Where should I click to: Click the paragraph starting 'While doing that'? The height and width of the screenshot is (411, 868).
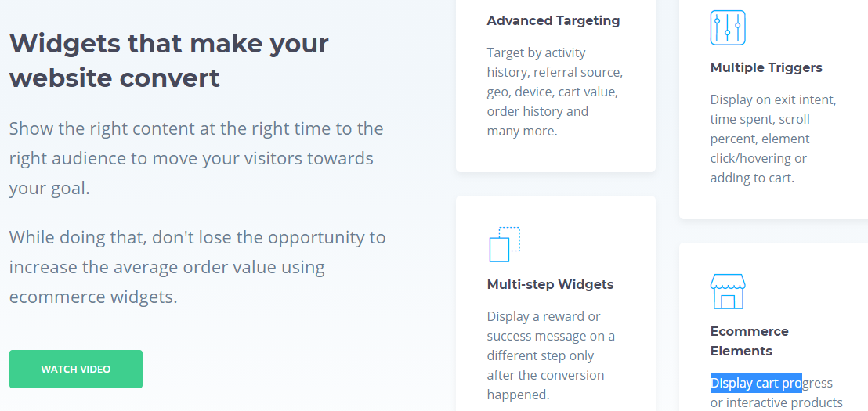click(x=197, y=268)
